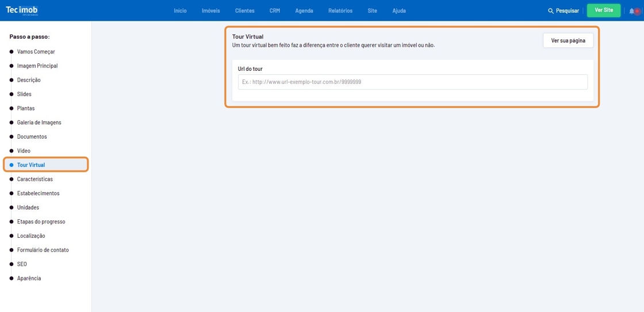Go to the Aparência step
644x312 pixels.
29,279
